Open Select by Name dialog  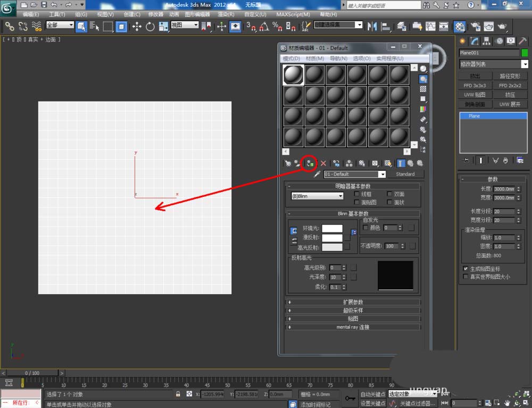(94, 27)
